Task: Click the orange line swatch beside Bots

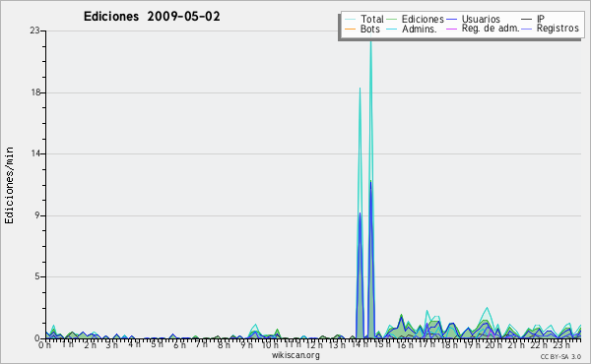Action: coord(350,29)
